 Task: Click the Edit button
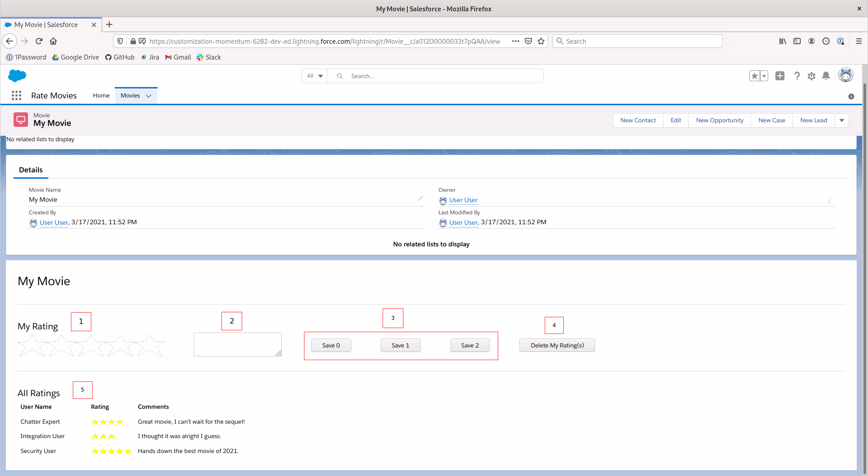coord(676,120)
